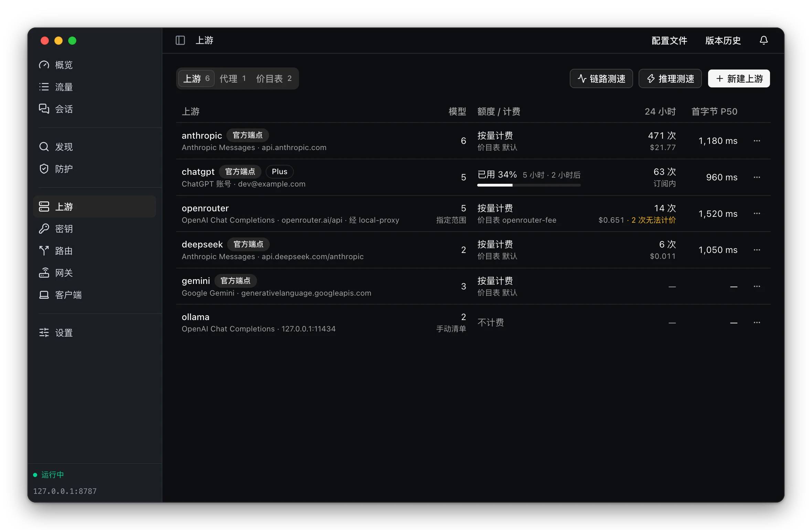Viewport: 812px width, 530px height.
Task: Open more options for deepseek row
Action: click(x=757, y=250)
